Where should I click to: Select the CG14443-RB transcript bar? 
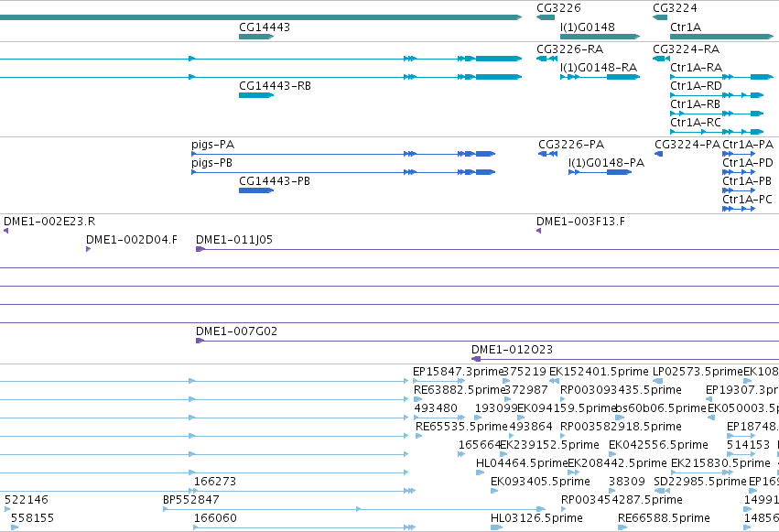tap(256, 95)
